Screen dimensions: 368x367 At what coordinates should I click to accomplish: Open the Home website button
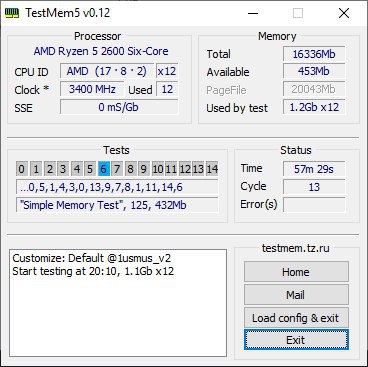(x=296, y=272)
